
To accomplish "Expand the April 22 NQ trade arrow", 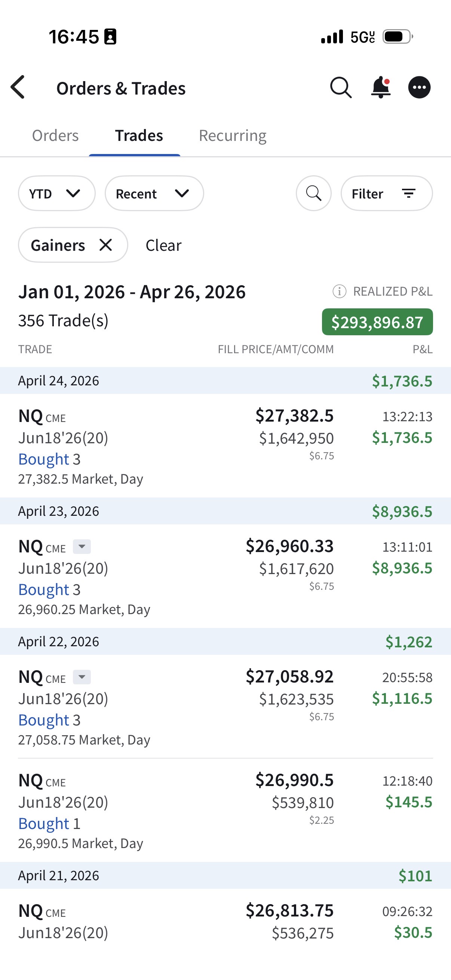I will pos(82,677).
